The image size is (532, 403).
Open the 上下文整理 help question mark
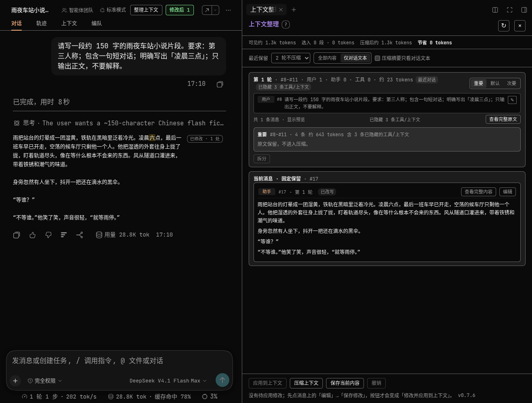tap(286, 25)
